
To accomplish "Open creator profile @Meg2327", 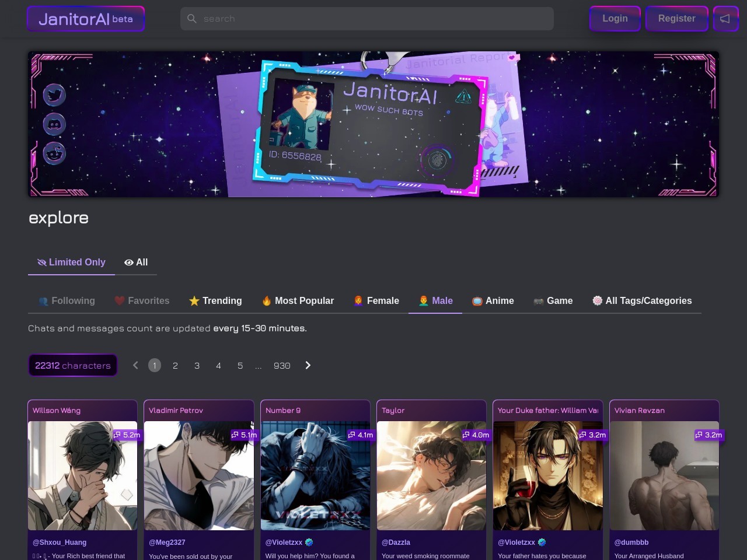I will pos(167,542).
